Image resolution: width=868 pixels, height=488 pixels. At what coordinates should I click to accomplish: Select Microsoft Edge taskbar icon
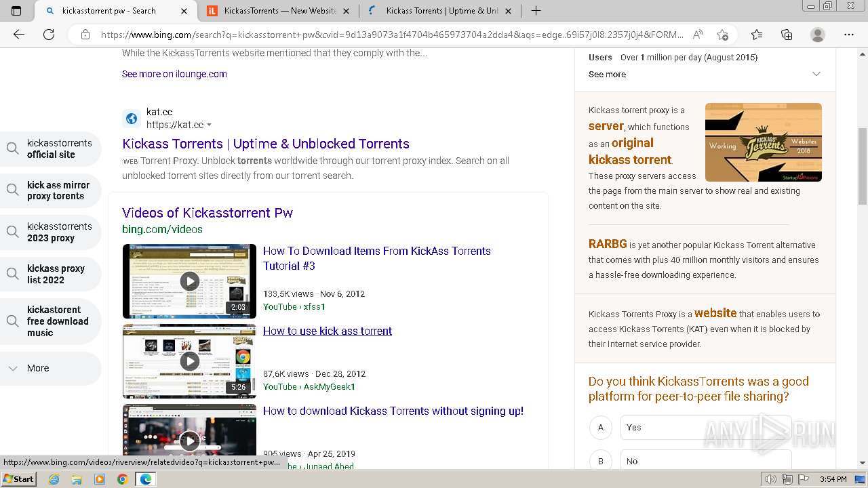pyautogui.click(x=146, y=479)
